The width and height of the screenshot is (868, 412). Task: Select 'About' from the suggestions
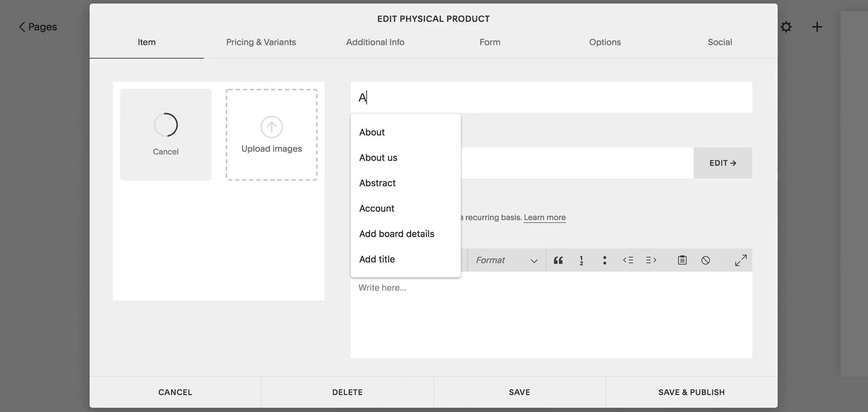tap(406, 132)
